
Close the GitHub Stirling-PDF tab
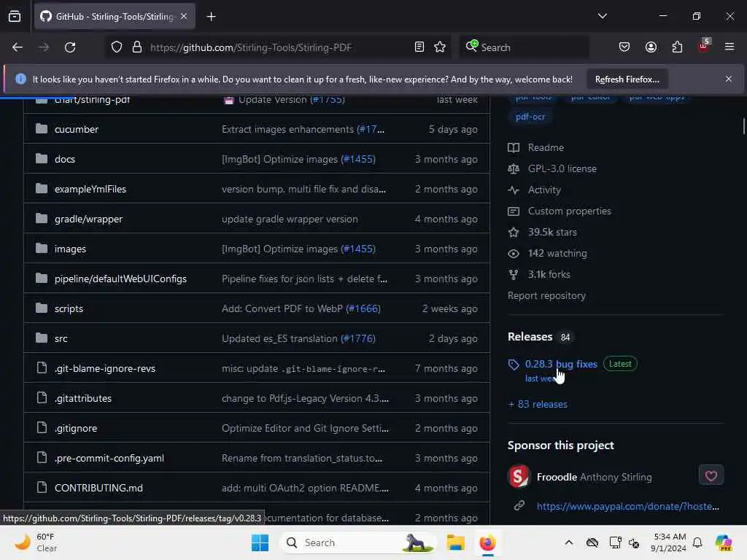(x=184, y=17)
